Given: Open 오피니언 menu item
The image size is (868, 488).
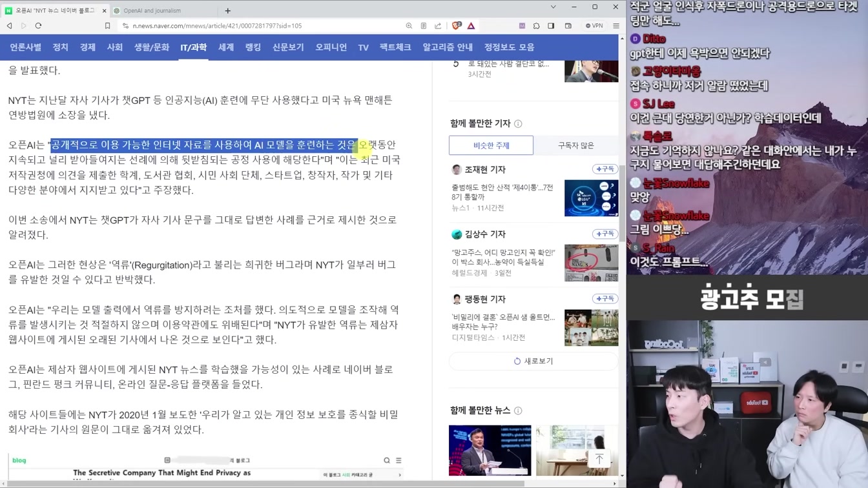Looking at the screenshot, I should [331, 47].
